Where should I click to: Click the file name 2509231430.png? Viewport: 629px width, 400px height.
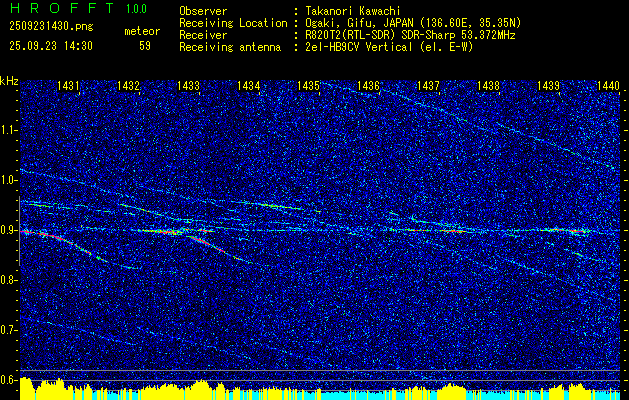coord(51,27)
